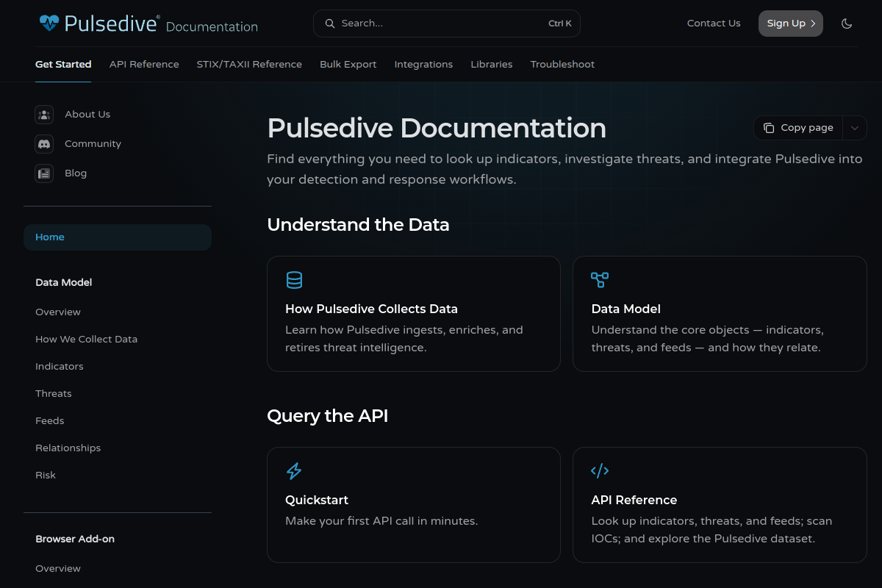Viewport: 882px width, 588px height.
Task: Click the Documentation text beside logo
Action: pos(212,27)
